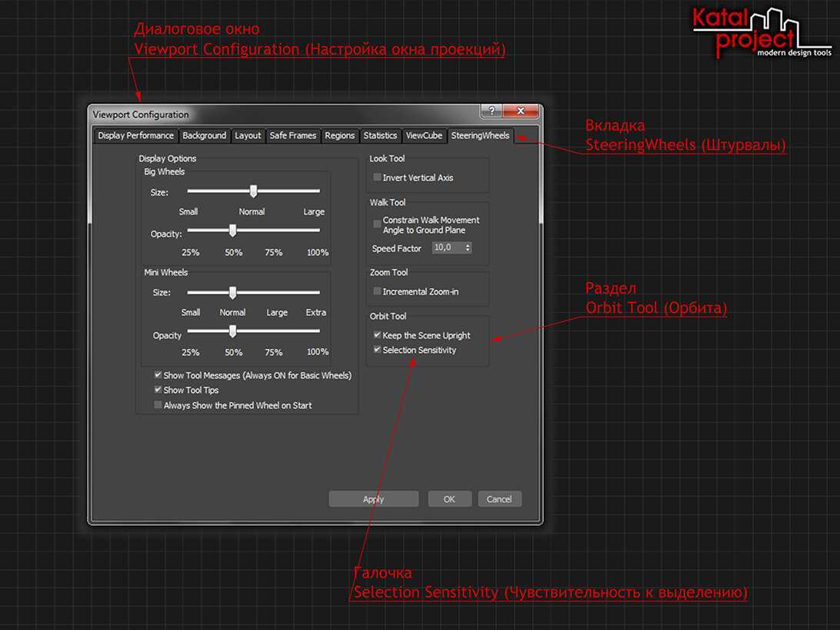Open the Regions tab

coord(339,135)
